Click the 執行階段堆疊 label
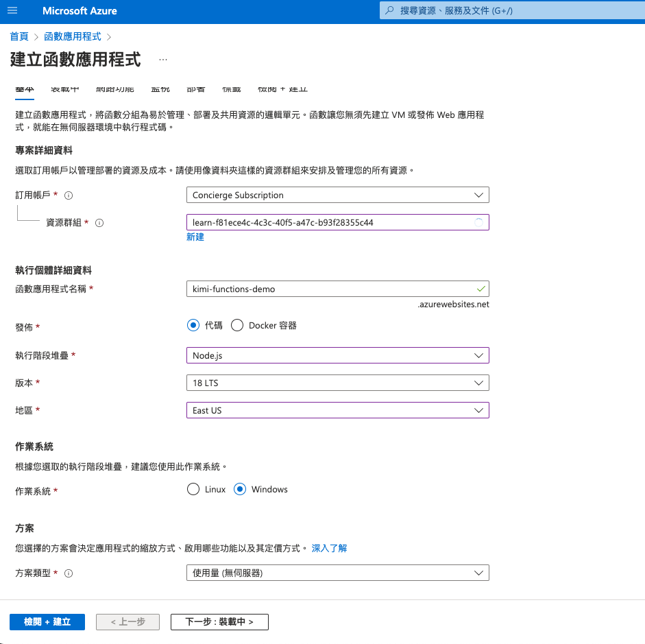 coord(42,355)
